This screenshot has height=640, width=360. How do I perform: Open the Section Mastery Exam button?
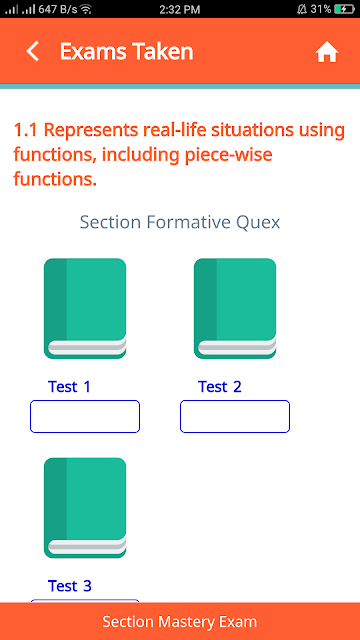[180, 621]
